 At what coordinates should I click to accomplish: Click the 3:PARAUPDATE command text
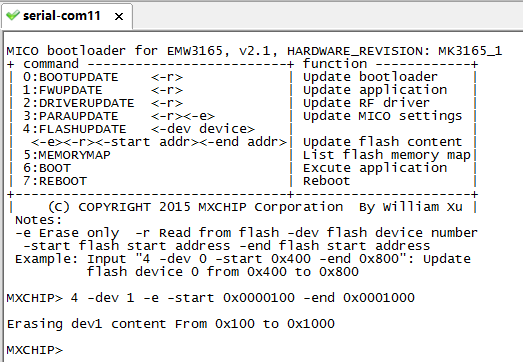[70, 116]
